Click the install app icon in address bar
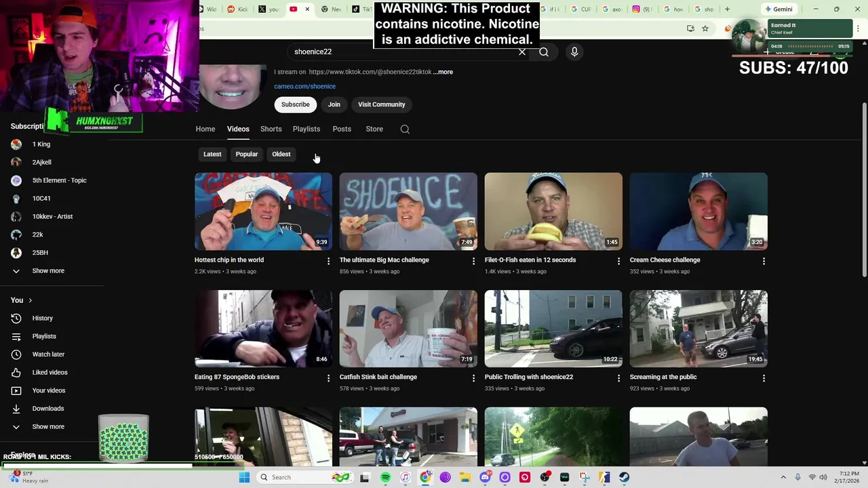The height and width of the screenshot is (488, 868). tap(690, 28)
